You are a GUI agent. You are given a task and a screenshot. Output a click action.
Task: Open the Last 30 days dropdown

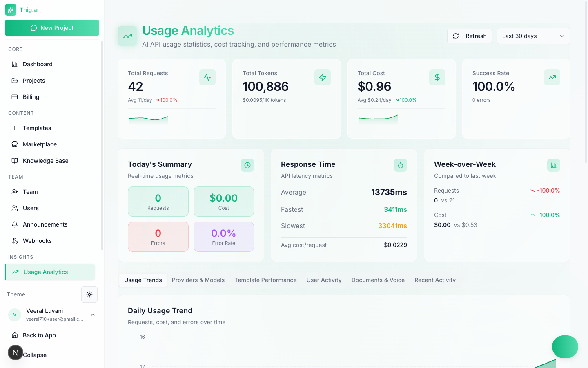(533, 36)
